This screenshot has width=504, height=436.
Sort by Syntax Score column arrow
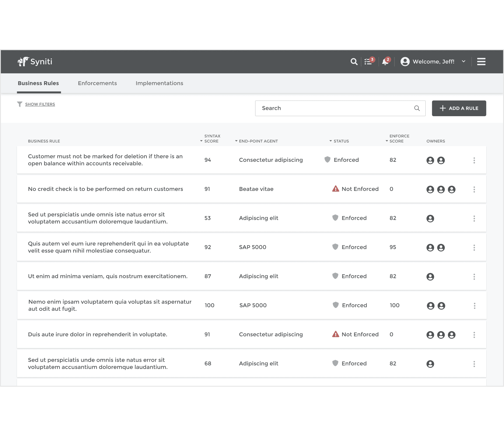click(201, 141)
